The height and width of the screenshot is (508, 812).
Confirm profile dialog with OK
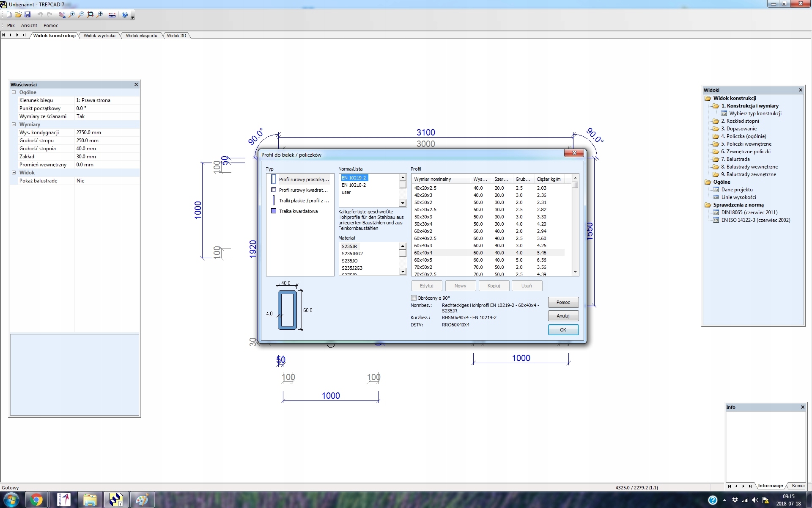point(563,330)
